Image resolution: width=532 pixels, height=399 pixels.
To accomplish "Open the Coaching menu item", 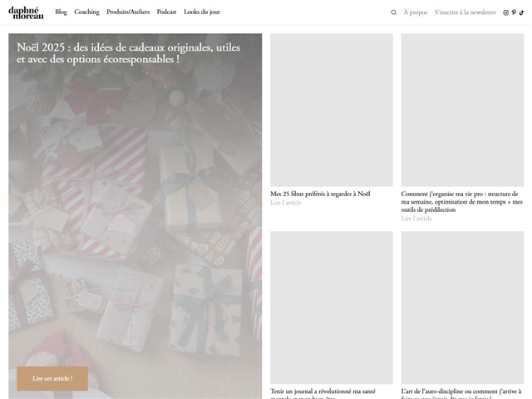I will pos(86,12).
